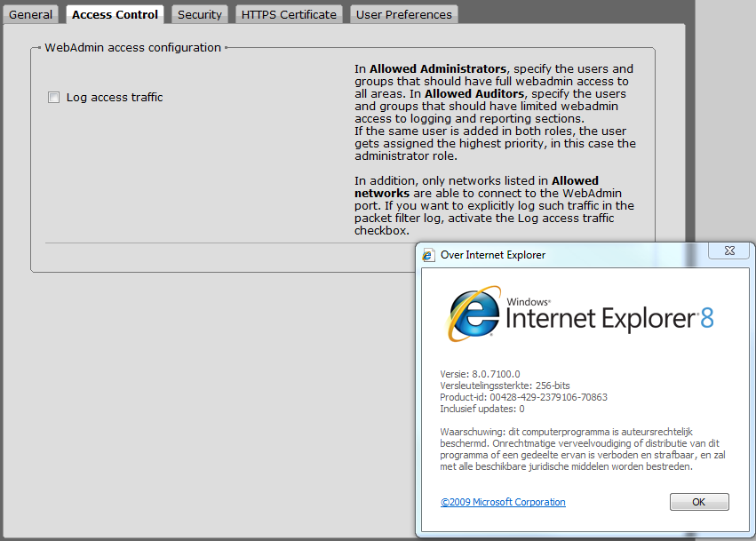Click the Versleutelingssterkte: 256-bits line

tap(505, 386)
